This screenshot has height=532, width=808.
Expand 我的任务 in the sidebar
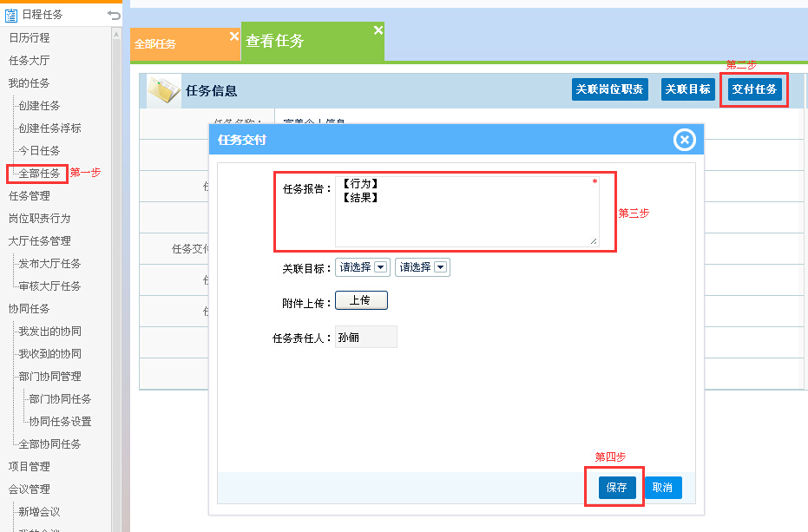point(30,83)
